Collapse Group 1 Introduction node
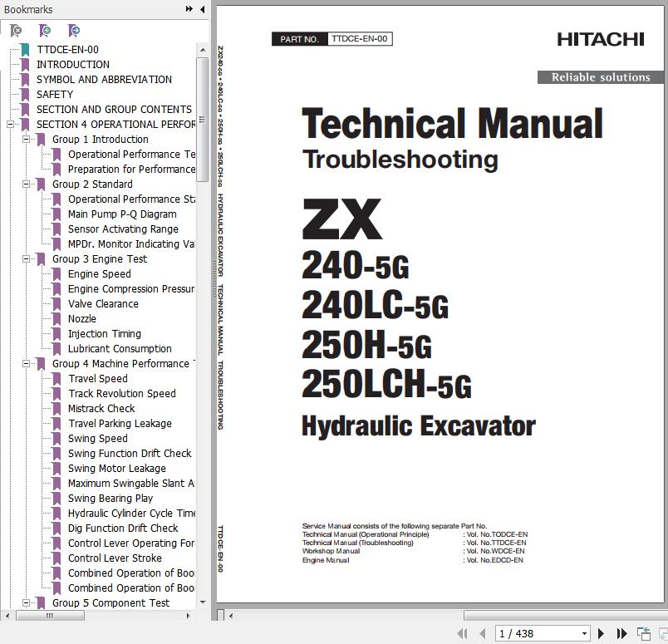Viewport: 668px width, 644px height. tap(26, 140)
